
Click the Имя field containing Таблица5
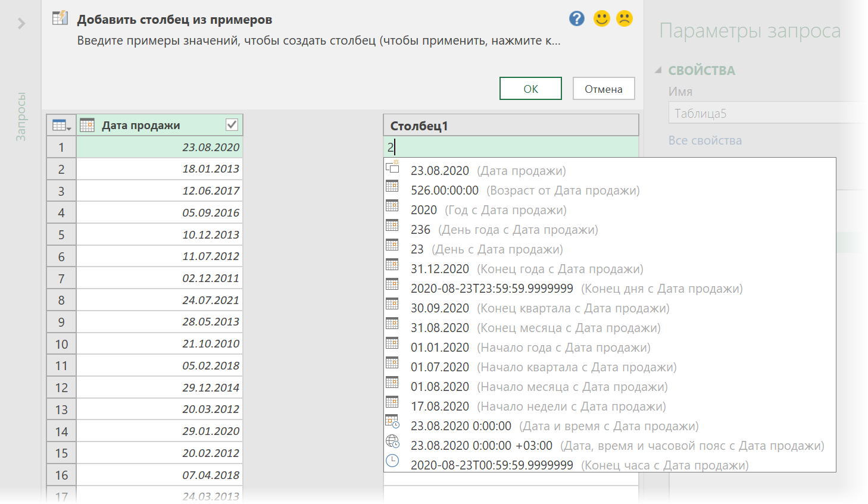[767, 113]
